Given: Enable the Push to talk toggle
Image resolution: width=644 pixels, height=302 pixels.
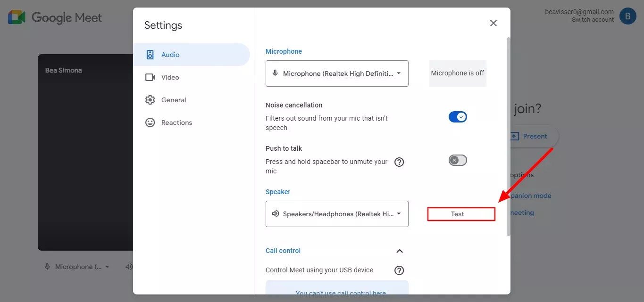Looking at the screenshot, I should coord(458,160).
